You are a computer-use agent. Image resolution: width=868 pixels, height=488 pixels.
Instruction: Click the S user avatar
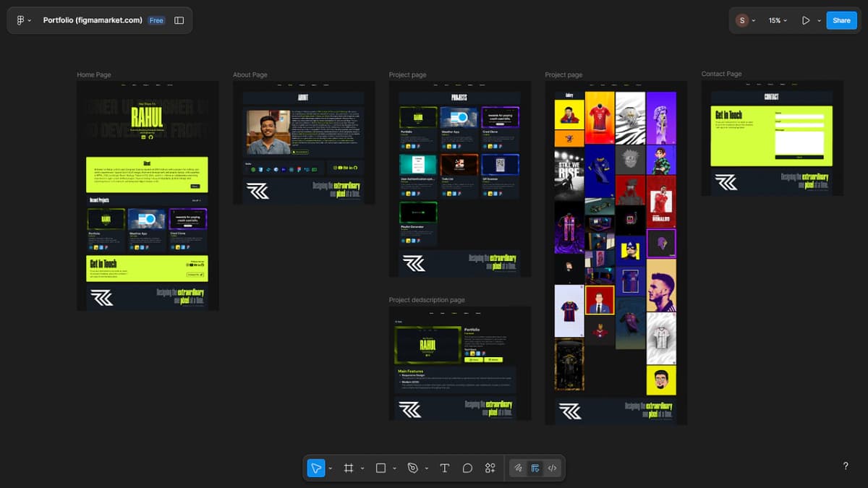click(x=741, y=20)
